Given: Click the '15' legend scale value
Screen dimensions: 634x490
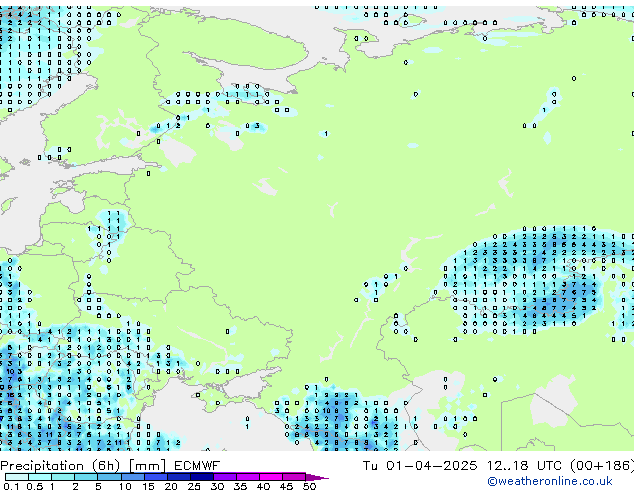Looking at the screenshot, I should (x=148, y=486).
